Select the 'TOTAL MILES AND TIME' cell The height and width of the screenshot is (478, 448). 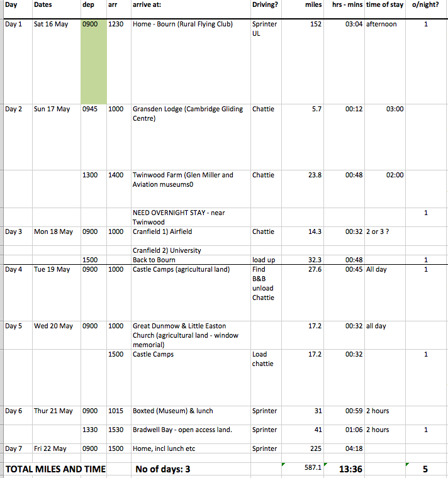click(x=55, y=469)
